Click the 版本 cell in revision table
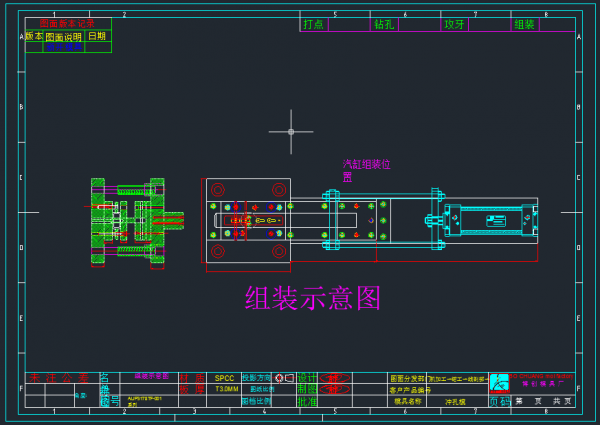Screen dimensions: 600x425 coord(34,36)
